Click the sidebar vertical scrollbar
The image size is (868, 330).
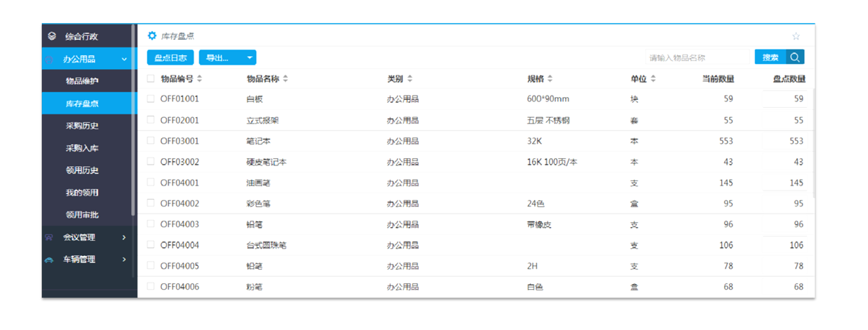[133, 121]
